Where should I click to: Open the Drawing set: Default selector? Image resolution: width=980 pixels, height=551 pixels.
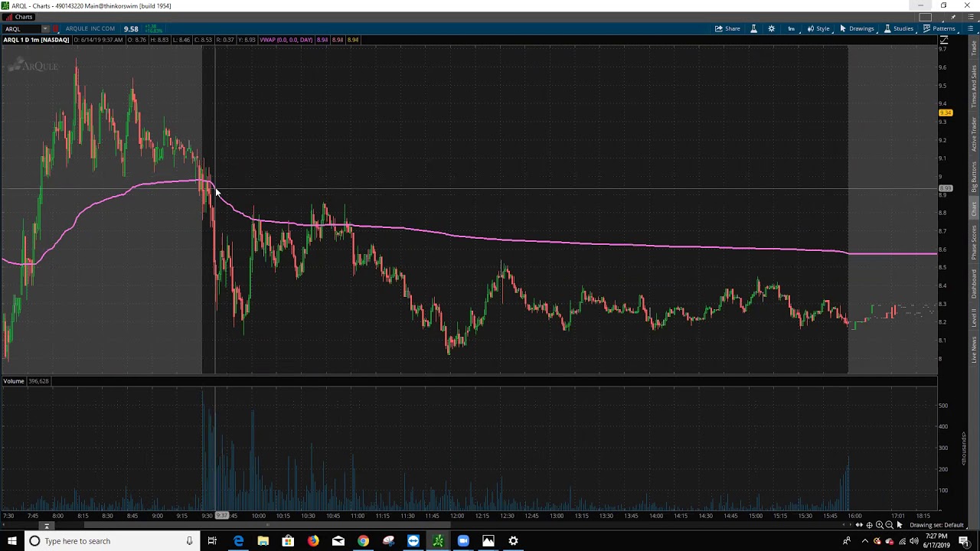tap(936, 525)
